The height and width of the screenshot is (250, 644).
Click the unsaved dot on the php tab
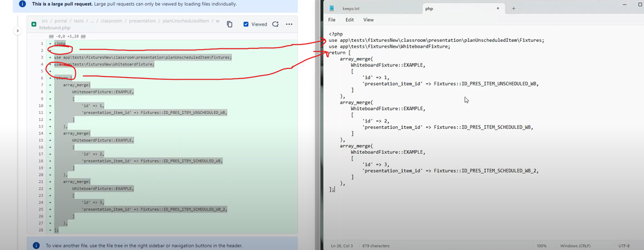[498, 8]
